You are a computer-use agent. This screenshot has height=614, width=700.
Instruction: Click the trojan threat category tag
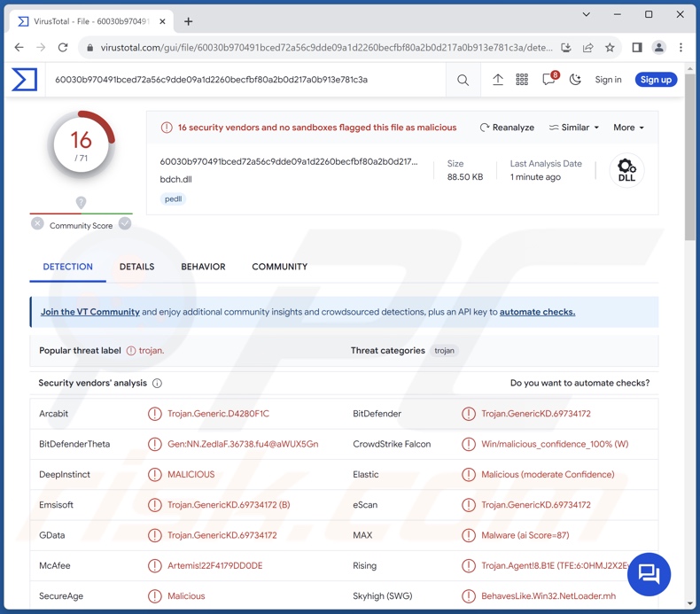tap(444, 351)
